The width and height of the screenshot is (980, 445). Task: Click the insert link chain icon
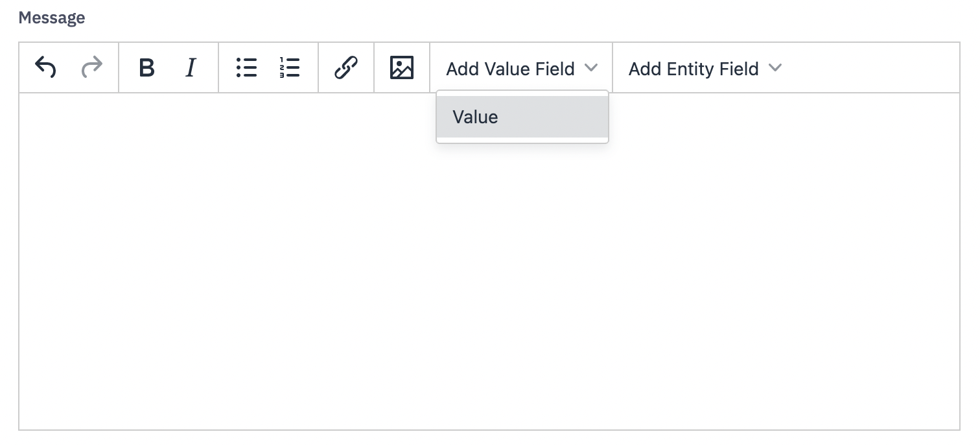pyautogui.click(x=346, y=67)
